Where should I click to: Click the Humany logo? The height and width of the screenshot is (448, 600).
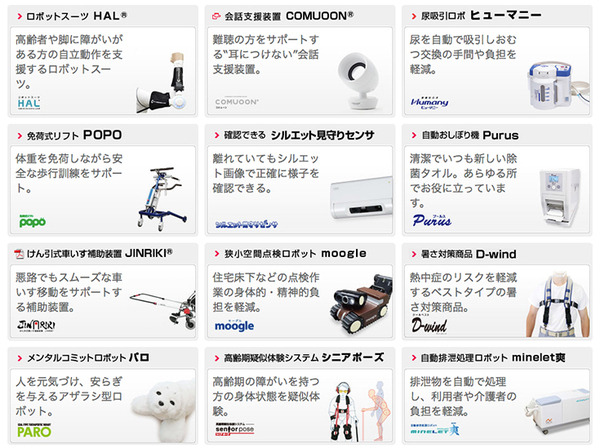[429, 103]
